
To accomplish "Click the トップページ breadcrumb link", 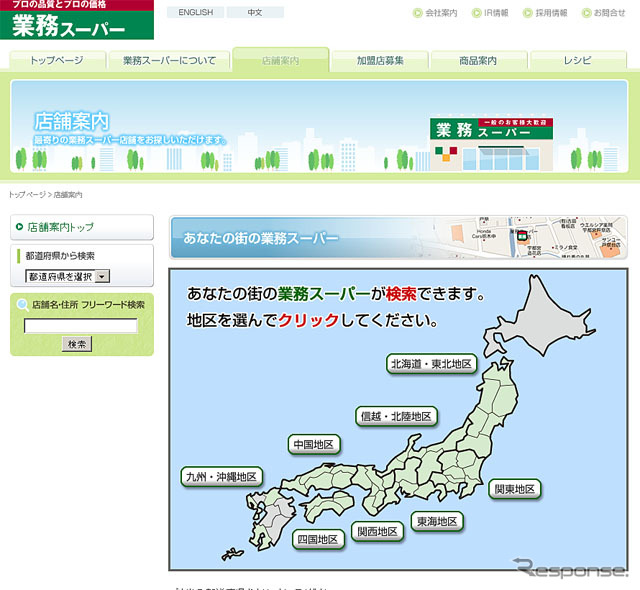I will (27, 195).
